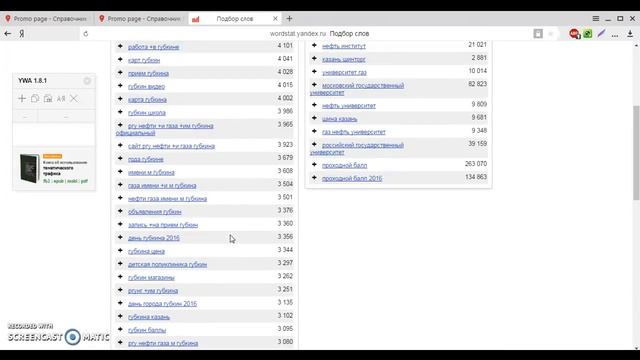Add the 3 923 keyword row via plus icon
The width and height of the screenshot is (640, 360).
[x=120, y=145]
